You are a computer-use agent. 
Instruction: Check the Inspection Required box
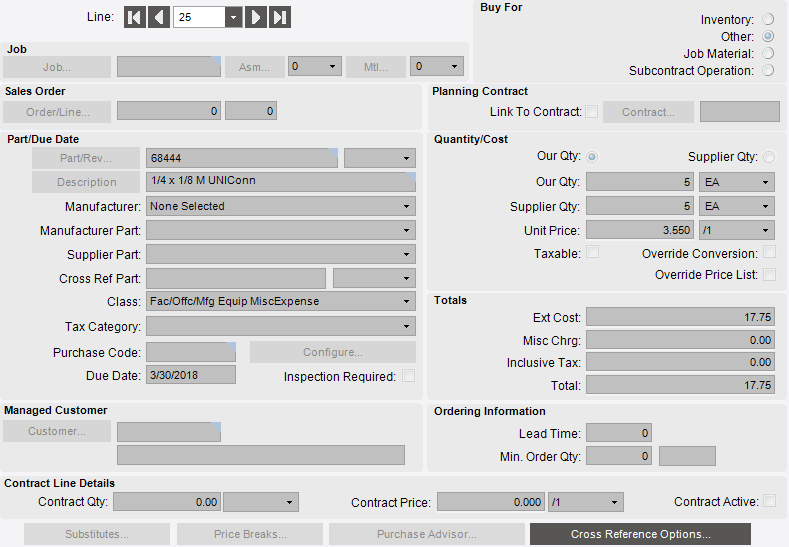(409, 375)
